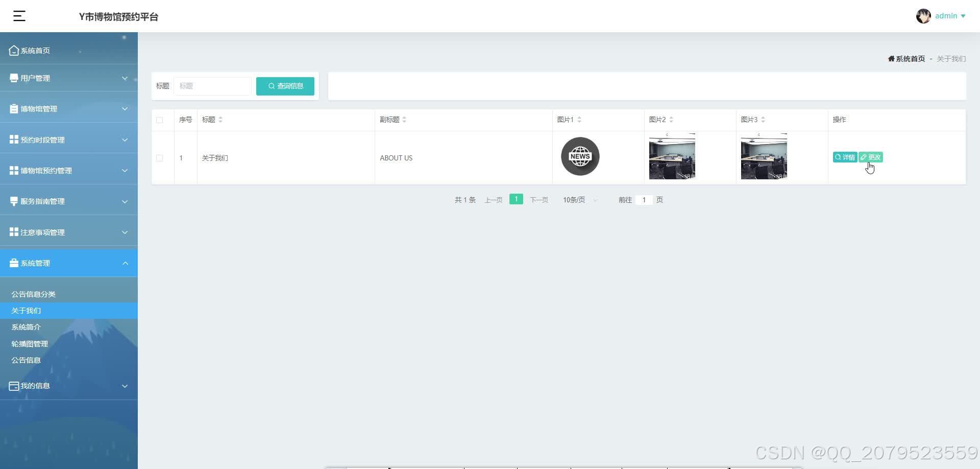Image resolution: width=980 pixels, height=469 pixels.
Task: Click the 我的信息 card icon
Action: point(14,386)
